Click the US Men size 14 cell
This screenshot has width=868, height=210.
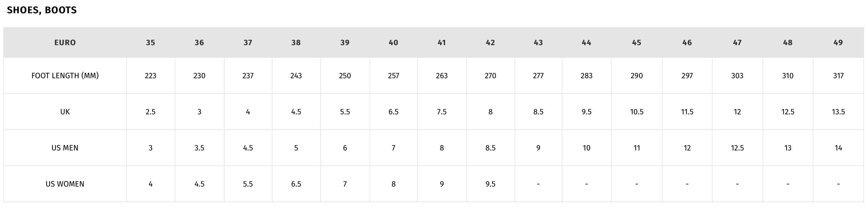click(x=838, y=148)
